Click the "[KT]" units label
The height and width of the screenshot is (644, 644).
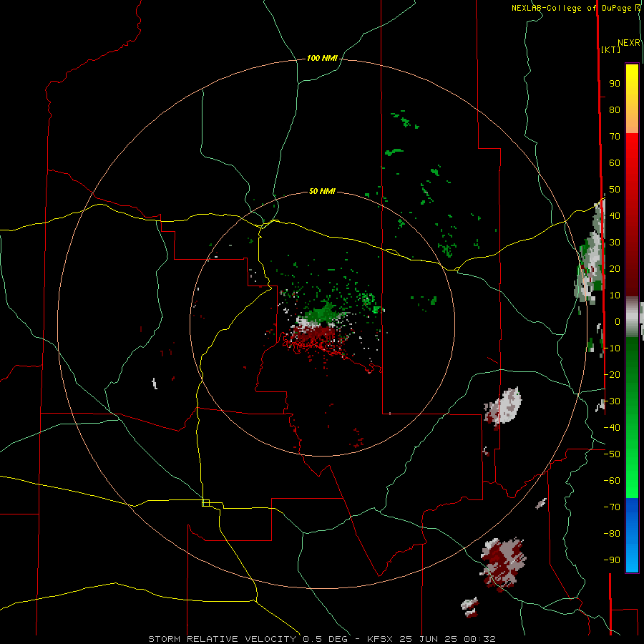pyautogui.click(x=610, y=49)
